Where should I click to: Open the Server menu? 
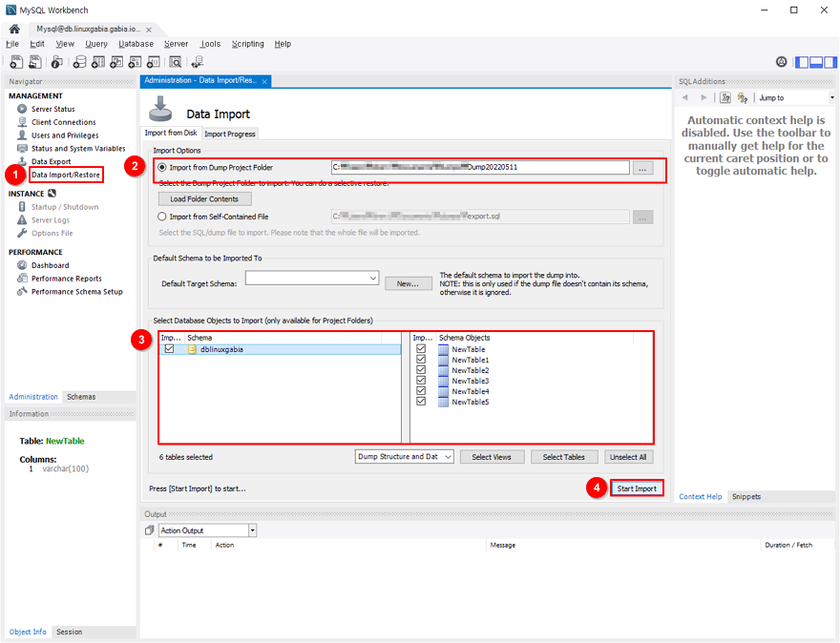177,44
